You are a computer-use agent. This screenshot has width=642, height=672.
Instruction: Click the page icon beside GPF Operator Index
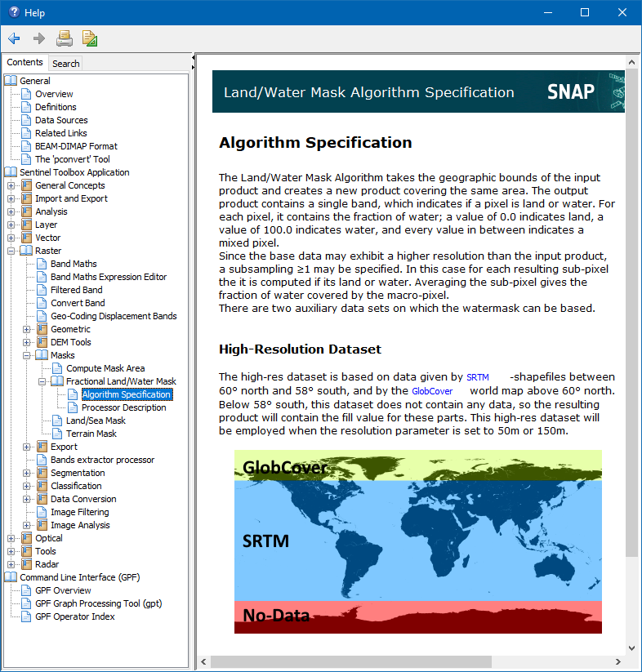coord(26,616)
